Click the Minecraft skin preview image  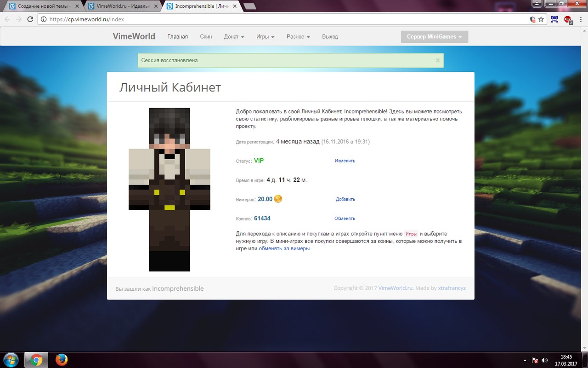click(x=169, y=190)
